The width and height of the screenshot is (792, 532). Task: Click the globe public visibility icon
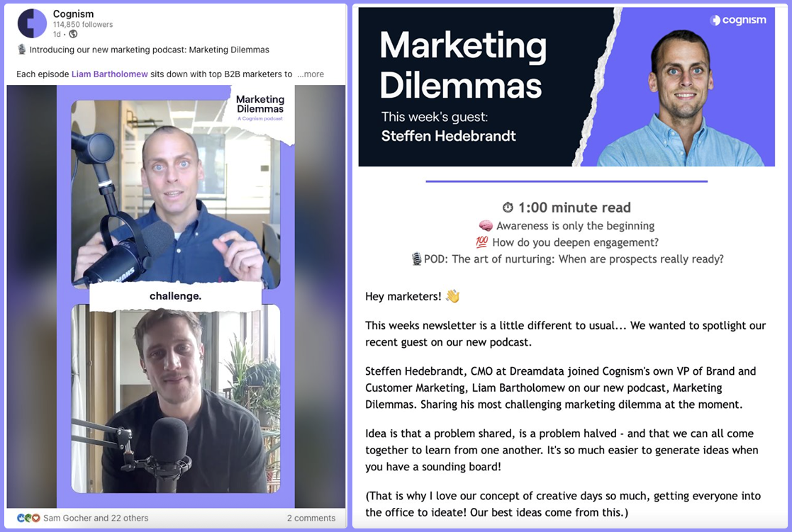click(73, 34)
